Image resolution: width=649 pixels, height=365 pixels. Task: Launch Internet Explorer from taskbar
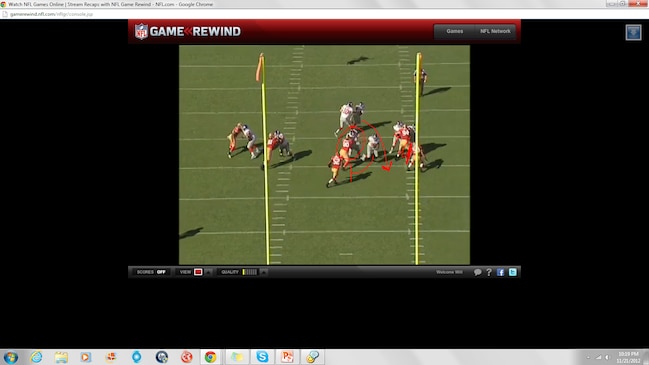36,357
